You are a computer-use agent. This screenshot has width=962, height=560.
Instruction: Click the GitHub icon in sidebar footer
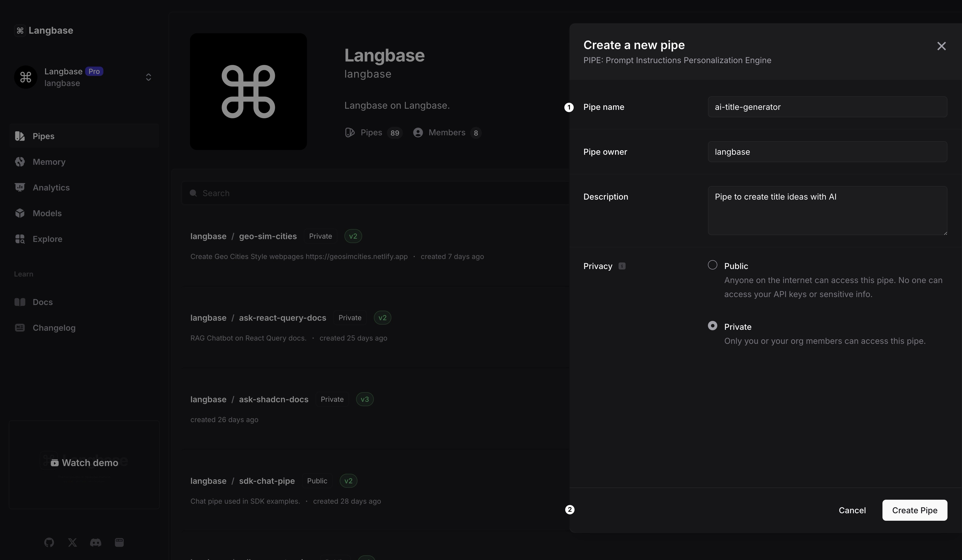pos(49,542)
